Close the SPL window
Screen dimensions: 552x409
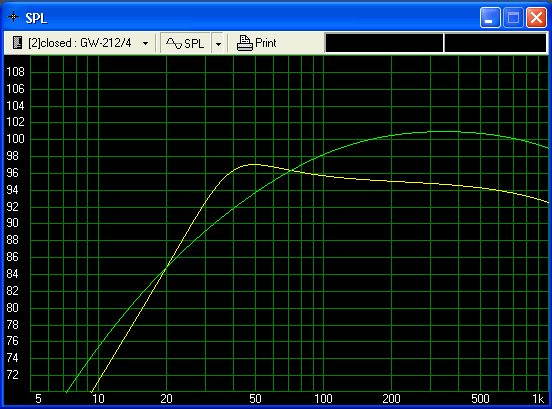536,17
